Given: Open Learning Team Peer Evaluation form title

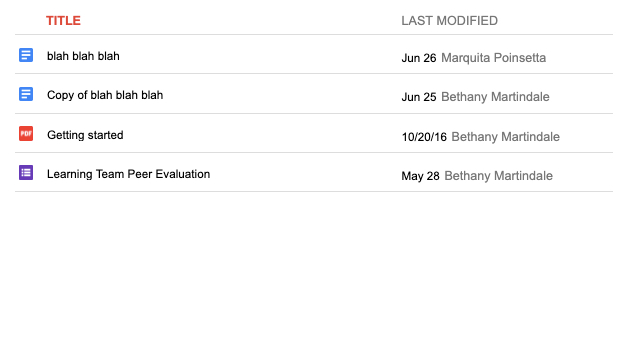Looking at the screenshot, I should point(128,174).
